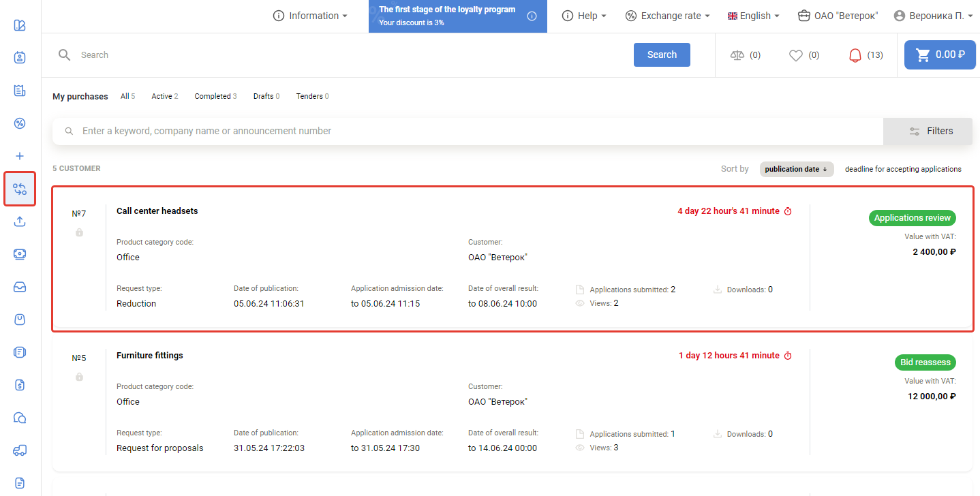Click the Applications review status badge
Image resolution: width=980 pixels, height=496 pixels.
pyautogui.click(x=913, y=218)
